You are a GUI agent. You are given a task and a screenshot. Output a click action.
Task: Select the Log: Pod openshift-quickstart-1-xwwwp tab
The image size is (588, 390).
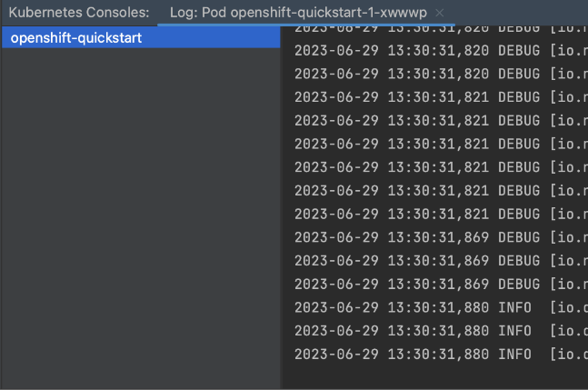point(298,13)
